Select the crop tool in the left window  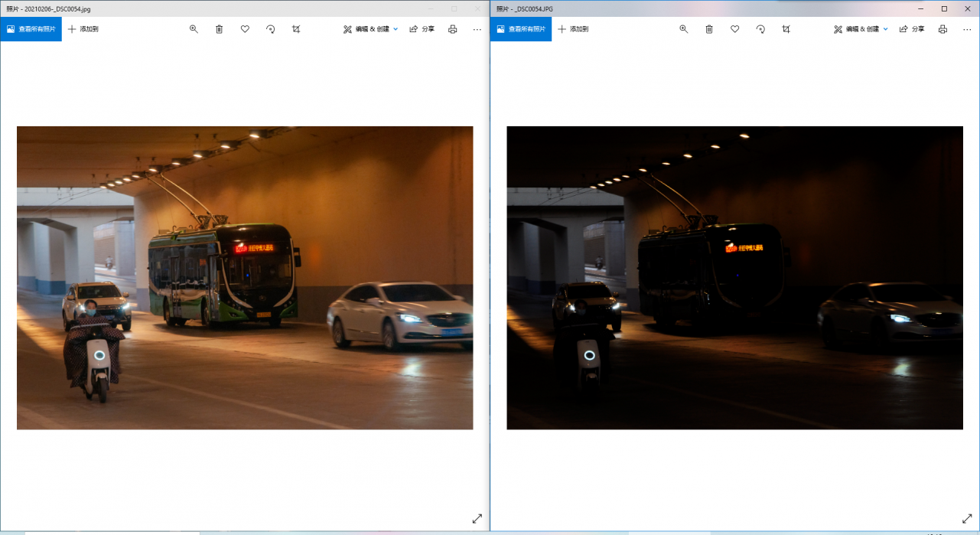(x=296, y=29)
